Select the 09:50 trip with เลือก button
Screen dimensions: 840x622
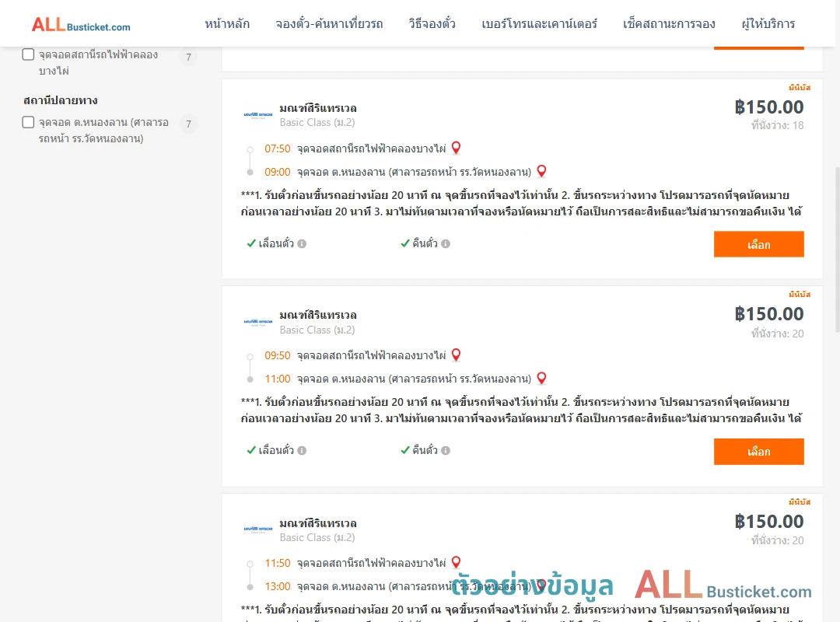tap(758, 452)
